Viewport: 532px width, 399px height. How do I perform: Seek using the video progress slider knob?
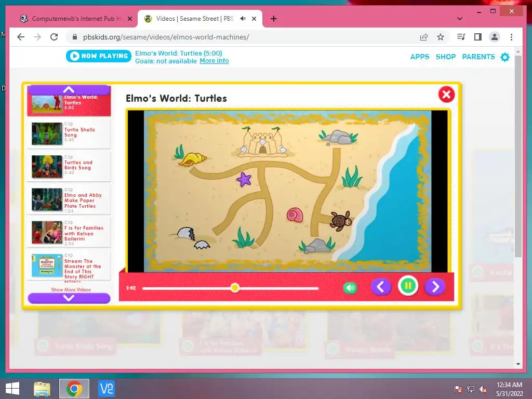coord(234,288)
